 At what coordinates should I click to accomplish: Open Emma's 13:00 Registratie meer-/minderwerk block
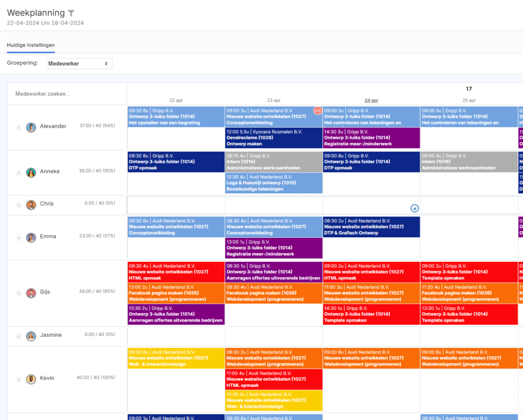click(274, 248)
